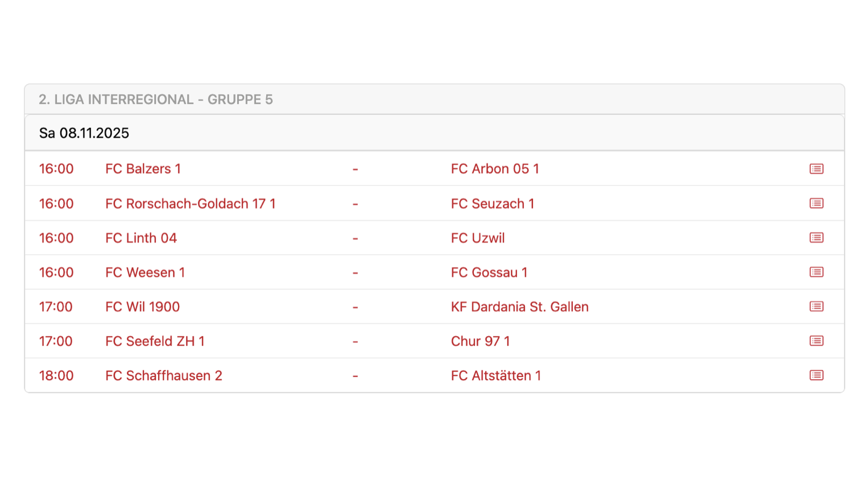Click details icon in FC Linth 04 row
868x489 pixels.
tap(816, 238)
